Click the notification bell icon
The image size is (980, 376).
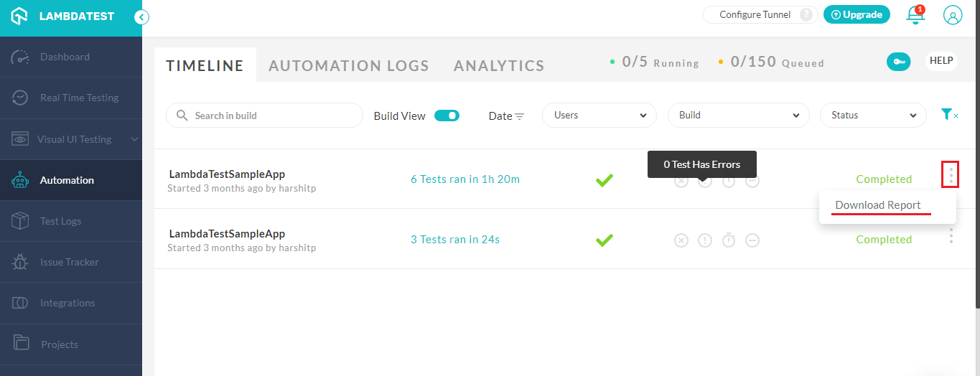pyautogui.click(x=915, y=15)
